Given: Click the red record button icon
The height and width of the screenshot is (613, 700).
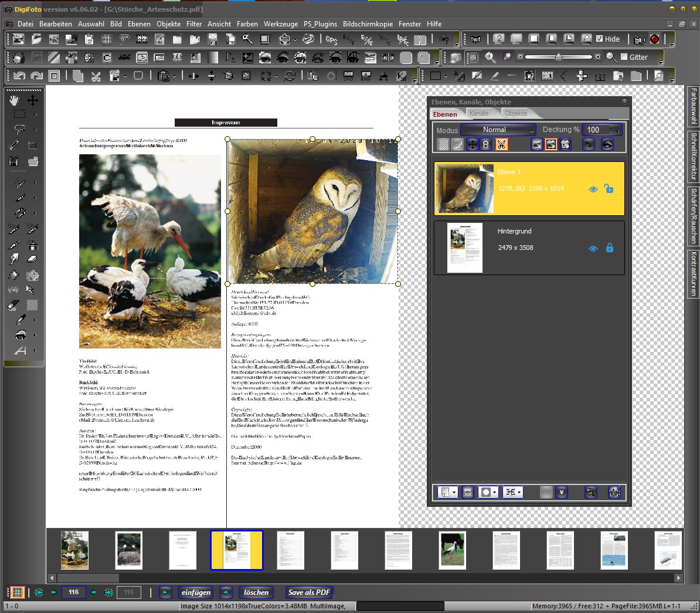Looking at the screenshot, I should point(655,39).
